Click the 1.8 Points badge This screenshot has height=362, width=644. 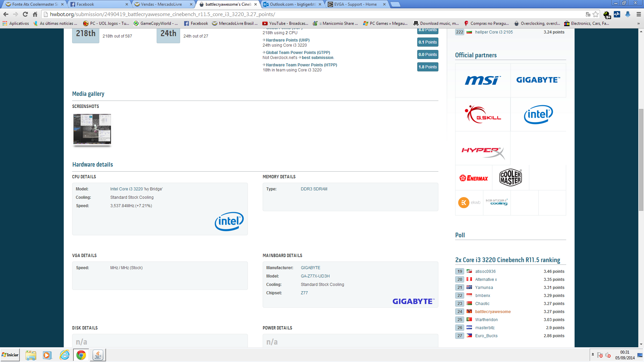pos(428,67)
